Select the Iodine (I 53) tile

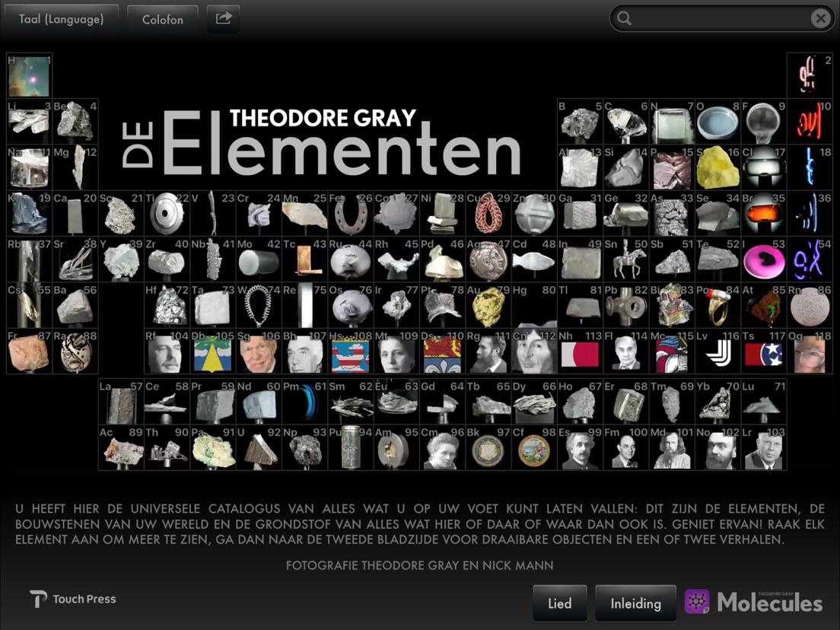[763, 259]
